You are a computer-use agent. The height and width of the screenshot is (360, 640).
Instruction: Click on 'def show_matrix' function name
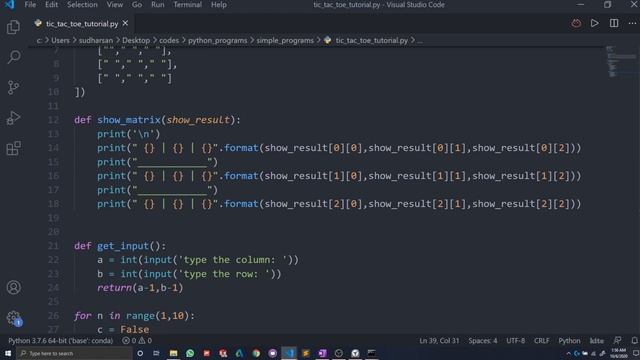click(x=129, y=120)
